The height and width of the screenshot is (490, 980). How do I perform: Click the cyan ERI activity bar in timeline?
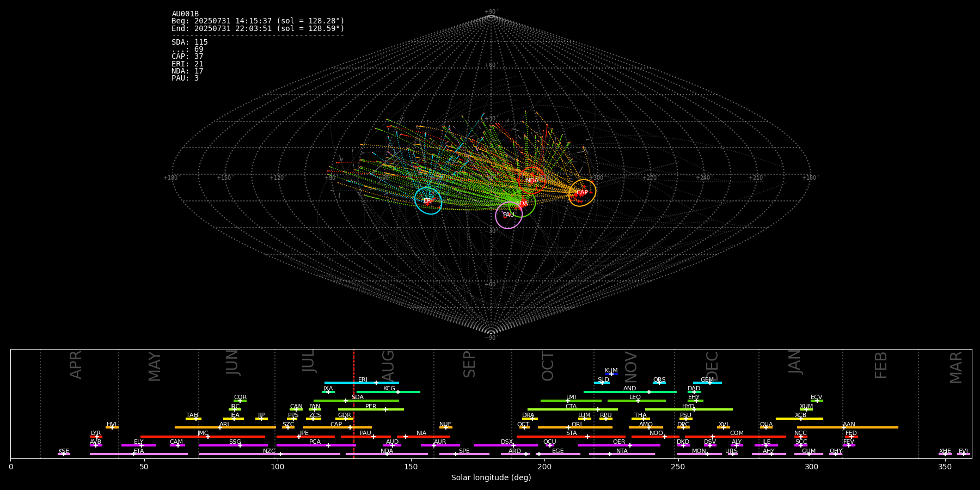[x=362, y=383]
